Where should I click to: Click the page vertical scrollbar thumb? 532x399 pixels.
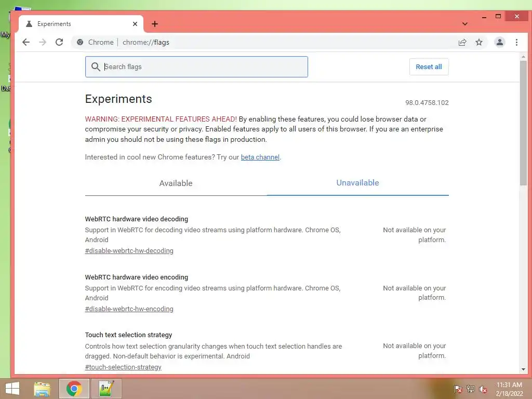point(523,123)
